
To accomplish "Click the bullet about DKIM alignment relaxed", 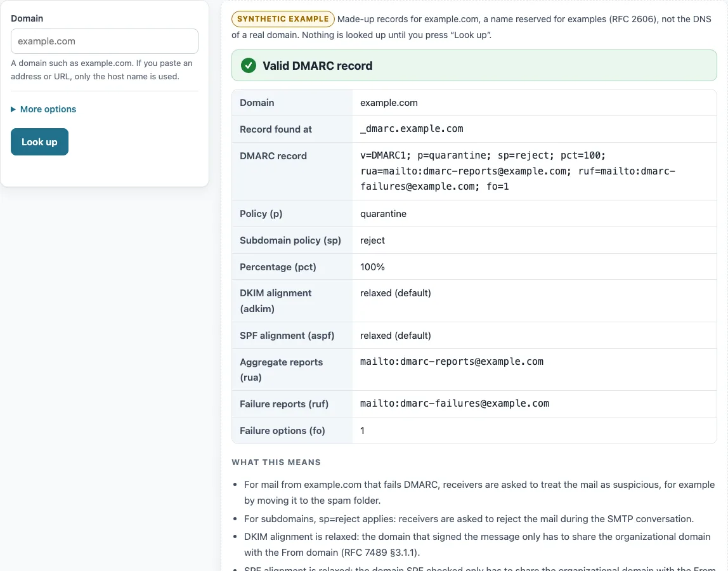I will click(478, 544).
